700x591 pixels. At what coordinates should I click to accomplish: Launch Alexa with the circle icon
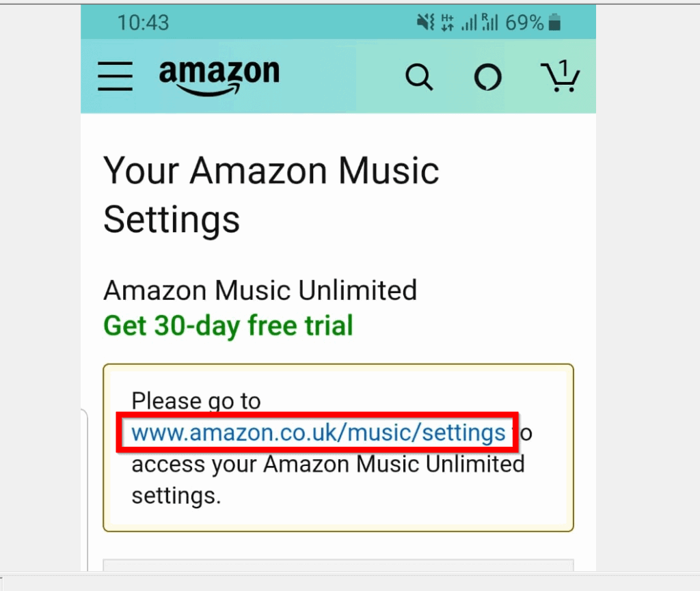(x=487, y=77)
